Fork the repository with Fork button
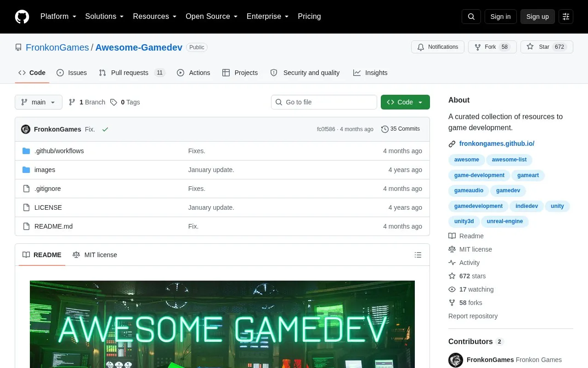This screenshot has height=368, width=588. point(492,47)
